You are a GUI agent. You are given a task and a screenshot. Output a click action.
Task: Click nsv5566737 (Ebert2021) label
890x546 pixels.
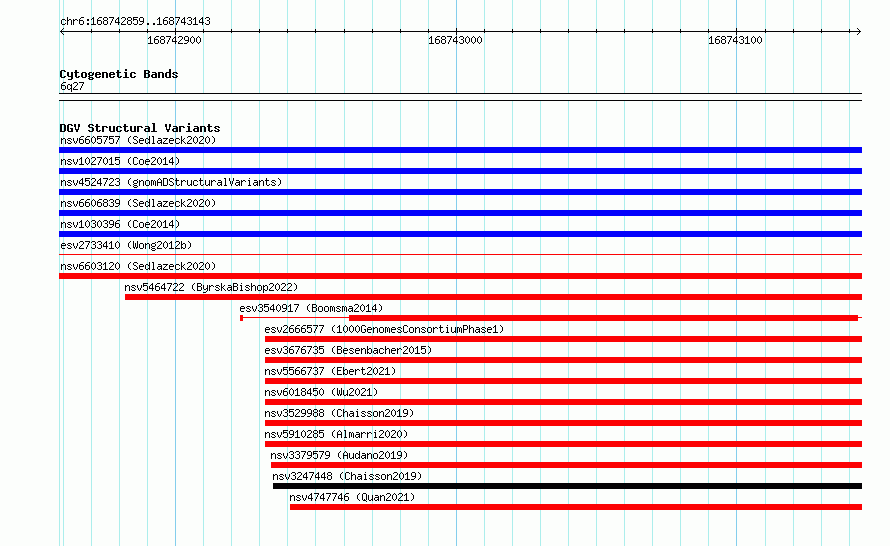pos(330,371)
